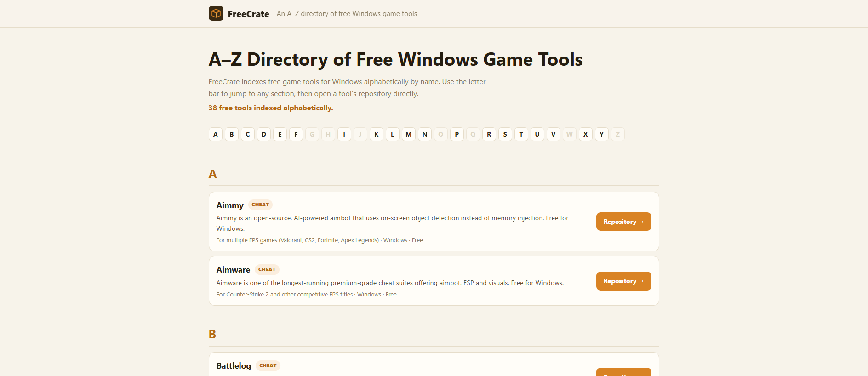Select letter M in letter bar
Screen dimensions: 868x376
coord(409,134)
